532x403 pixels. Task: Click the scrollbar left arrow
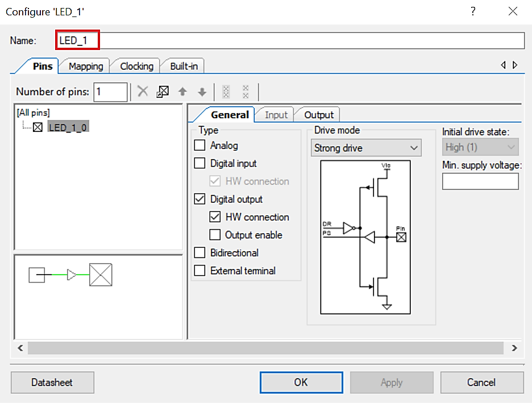click(x=20, y=348)
